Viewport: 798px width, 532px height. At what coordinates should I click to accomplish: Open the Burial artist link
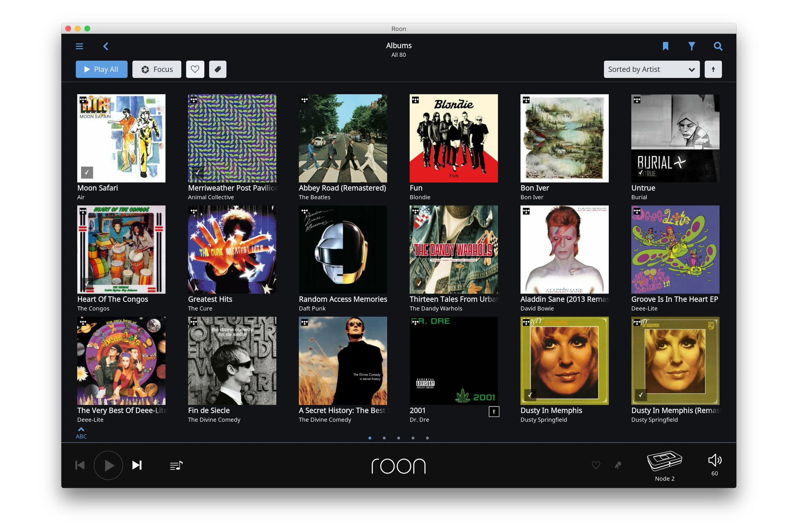tap(639, 197)
